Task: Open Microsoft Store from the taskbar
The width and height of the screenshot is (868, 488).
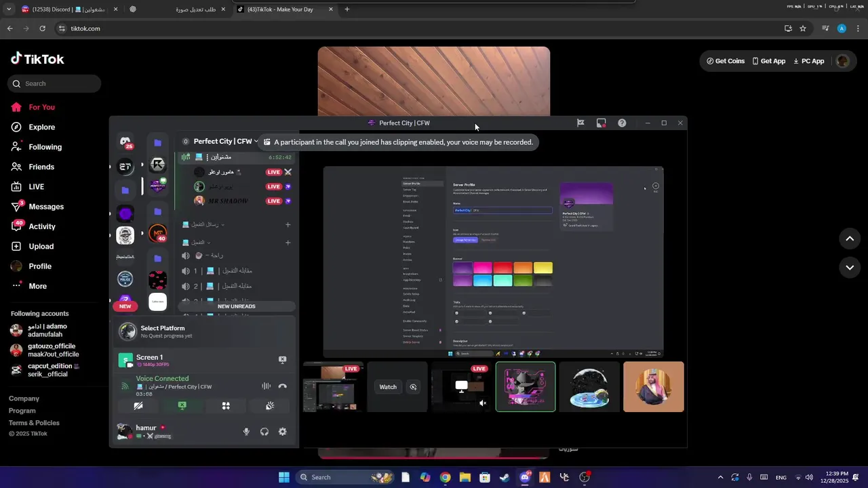Action: click(485, 477)
